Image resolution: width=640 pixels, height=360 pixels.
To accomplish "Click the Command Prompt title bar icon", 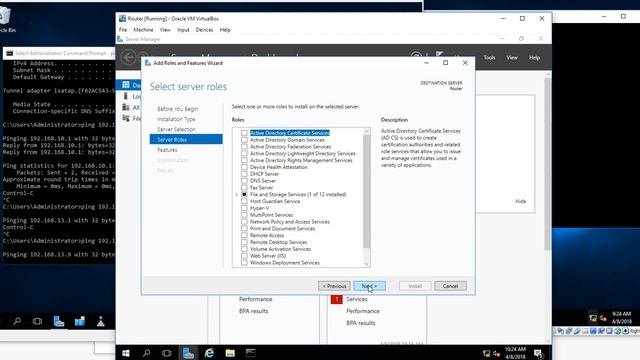I will [x=9, y=53].
